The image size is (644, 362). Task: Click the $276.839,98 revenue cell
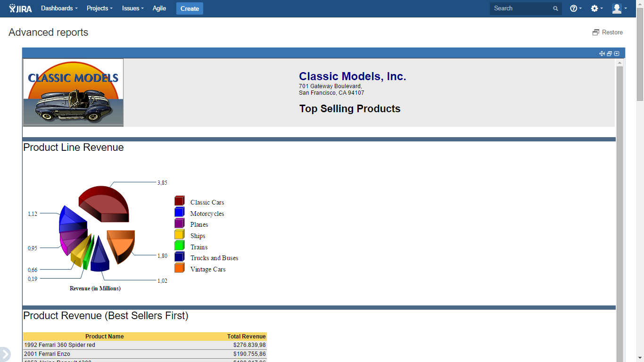[249, 345]
